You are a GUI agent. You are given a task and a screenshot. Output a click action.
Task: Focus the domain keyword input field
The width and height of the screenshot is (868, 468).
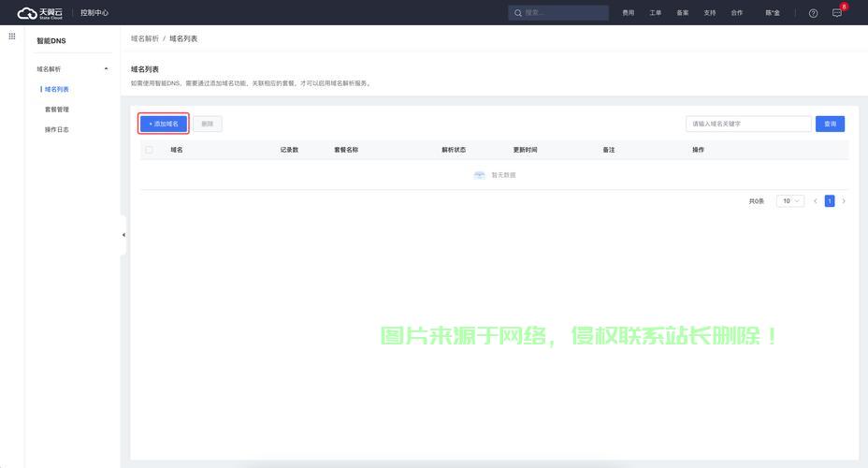(748, 124)
